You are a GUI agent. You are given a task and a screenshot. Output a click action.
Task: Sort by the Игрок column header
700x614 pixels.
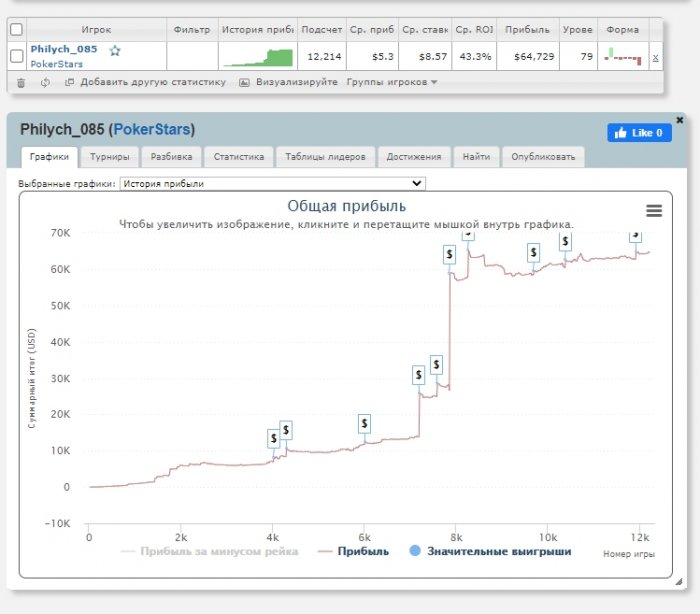[96, 29]
